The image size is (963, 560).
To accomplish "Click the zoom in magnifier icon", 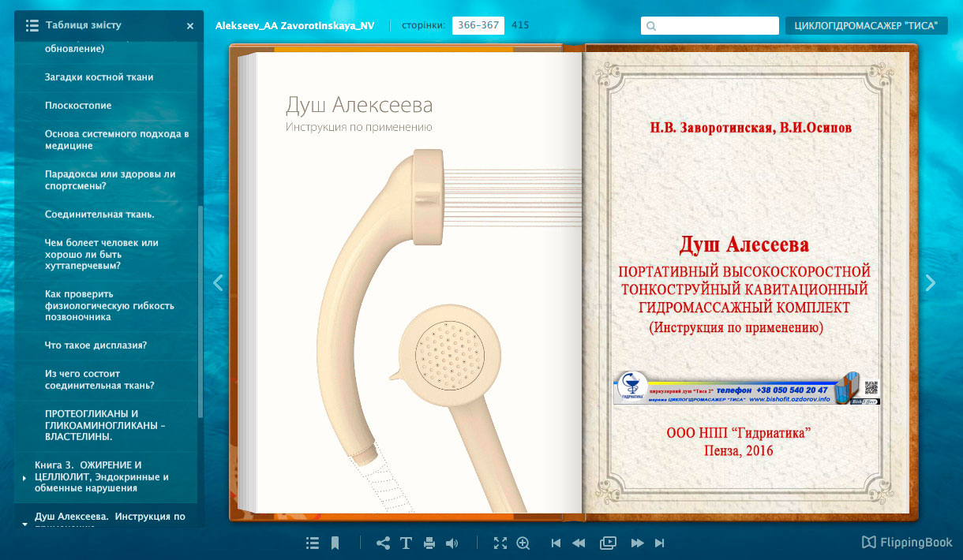I will [x=523, y=543].
